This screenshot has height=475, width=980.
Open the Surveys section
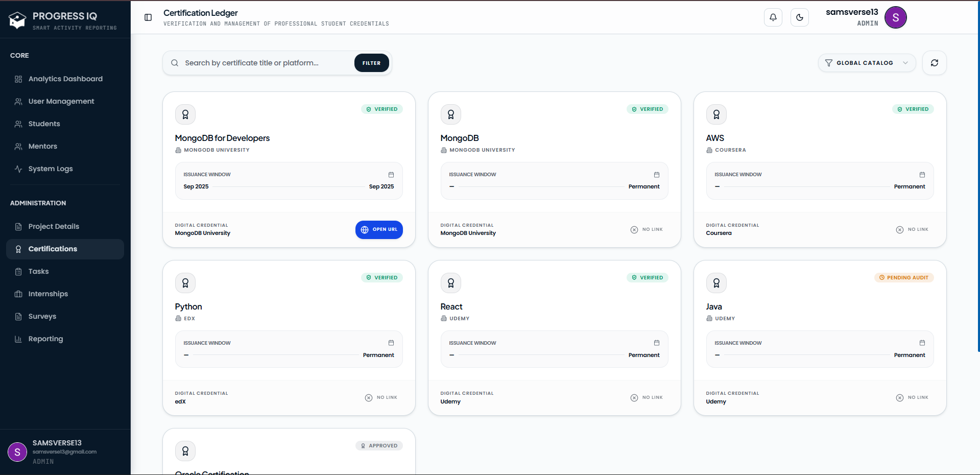pos(65,317)
